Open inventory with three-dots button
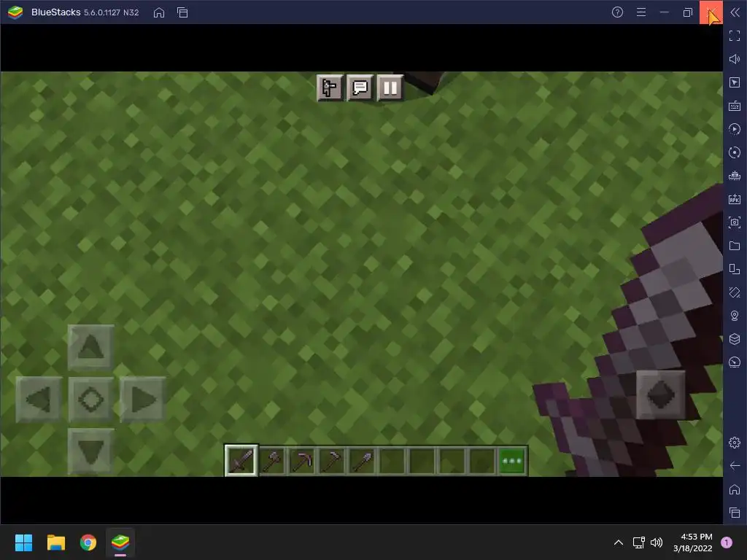Screen dimensions: 747x560 pyautogui.click(x=512, y=461)
